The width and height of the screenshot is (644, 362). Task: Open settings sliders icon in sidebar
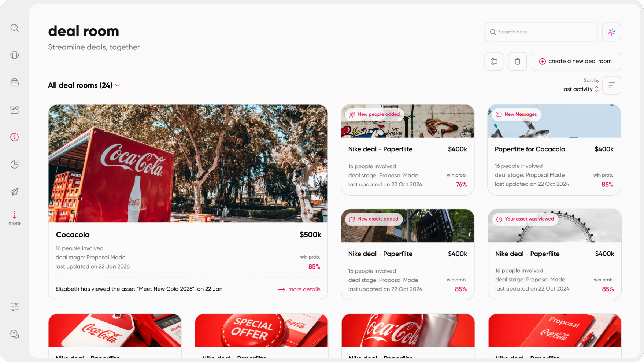coord(15,307)
